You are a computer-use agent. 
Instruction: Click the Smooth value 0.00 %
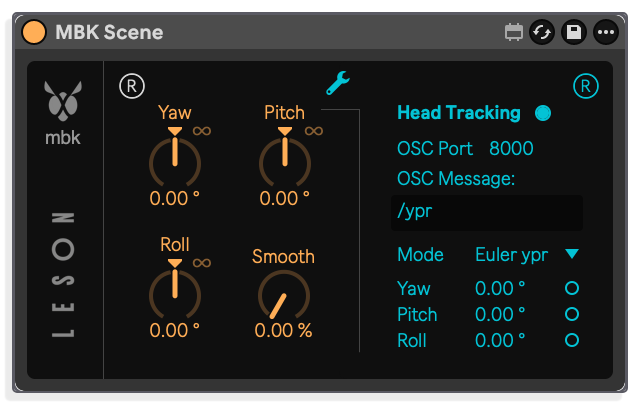coord(283,330)
